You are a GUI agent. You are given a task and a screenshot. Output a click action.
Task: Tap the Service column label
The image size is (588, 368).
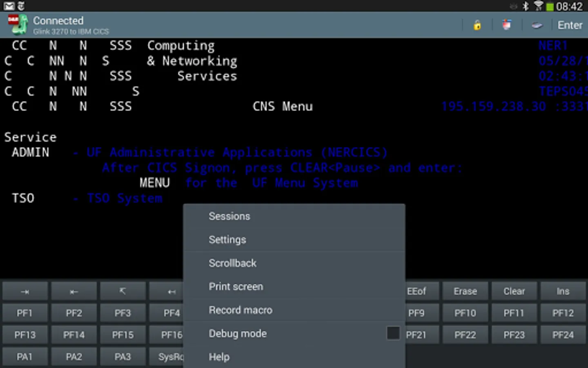coord(31,137)
